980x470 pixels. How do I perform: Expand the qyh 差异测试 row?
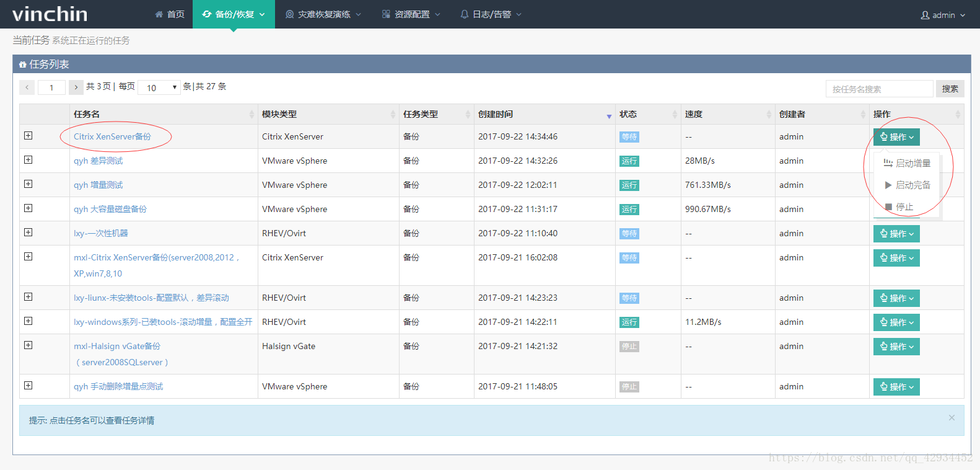coord(28,160)
